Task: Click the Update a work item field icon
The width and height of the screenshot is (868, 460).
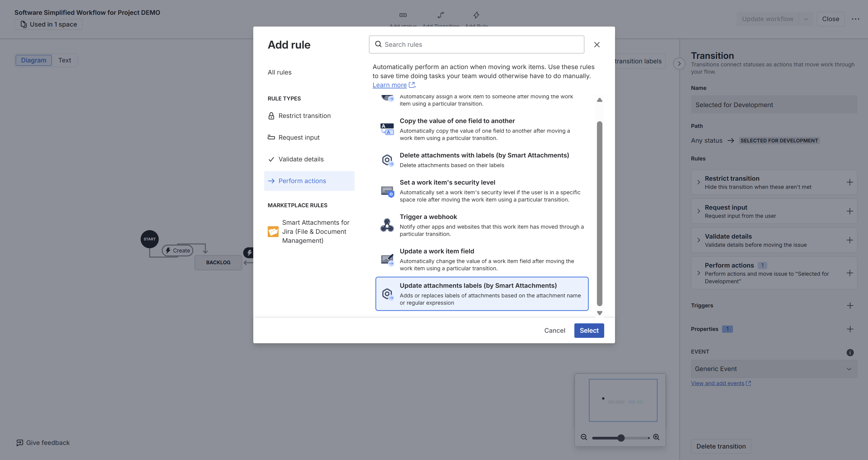Action: [387, 259]
